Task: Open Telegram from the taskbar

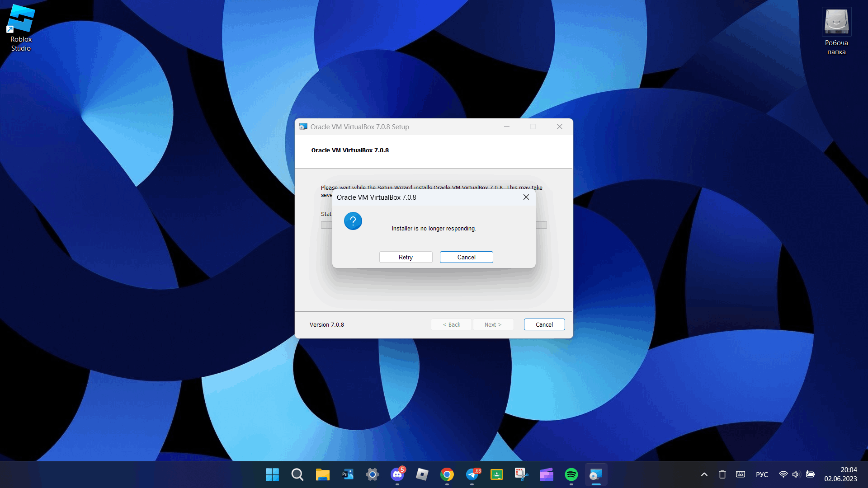Action: (x=472, y=474)
